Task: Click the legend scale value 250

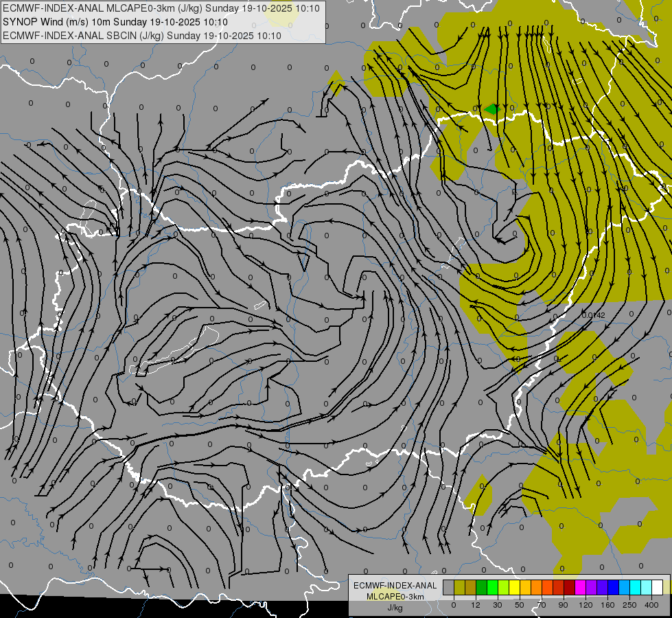Action: tap(629, 605)
